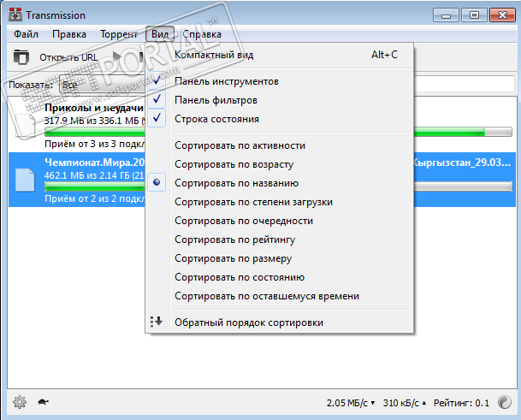521x420 pixels.
Task: Click Приём от 2 из 2 status line
Action: (x=95, y=198)
